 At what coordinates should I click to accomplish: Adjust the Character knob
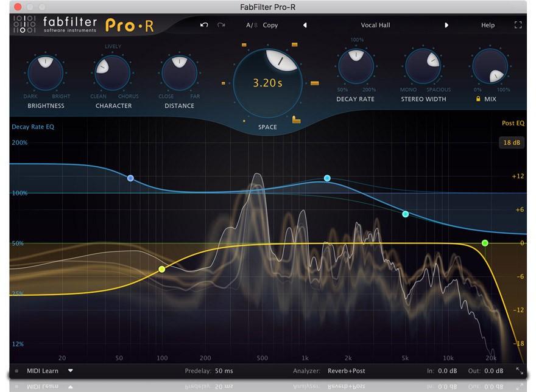pyautogui.click(x=112, y=73)
